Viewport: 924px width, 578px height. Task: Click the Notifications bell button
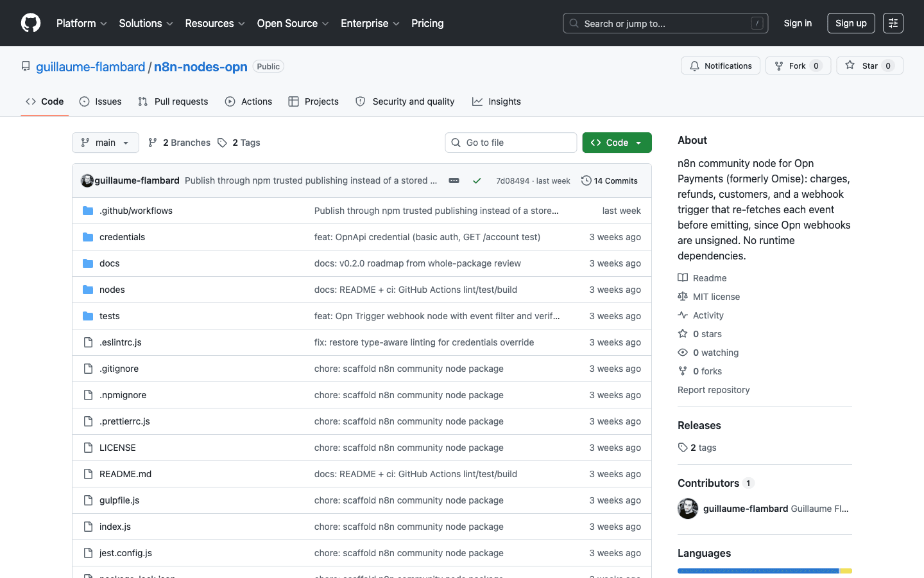click(721, 66)
